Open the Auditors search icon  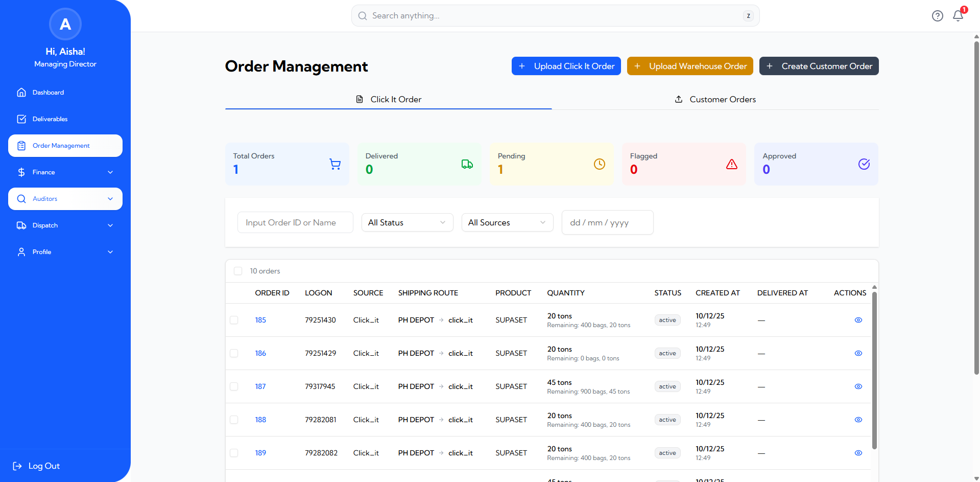pyautogui.click(x=21, y=198)
